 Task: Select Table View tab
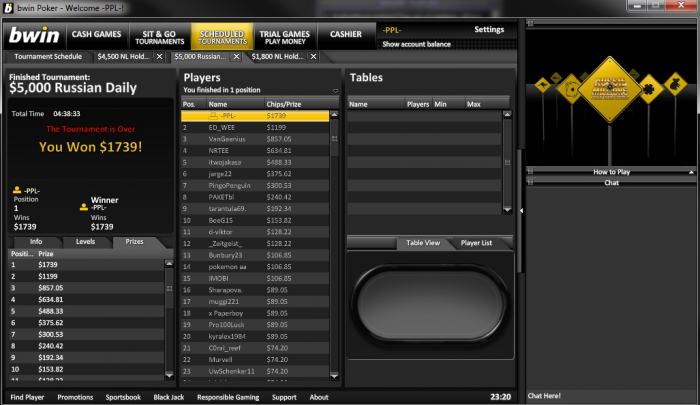[423, 243]
